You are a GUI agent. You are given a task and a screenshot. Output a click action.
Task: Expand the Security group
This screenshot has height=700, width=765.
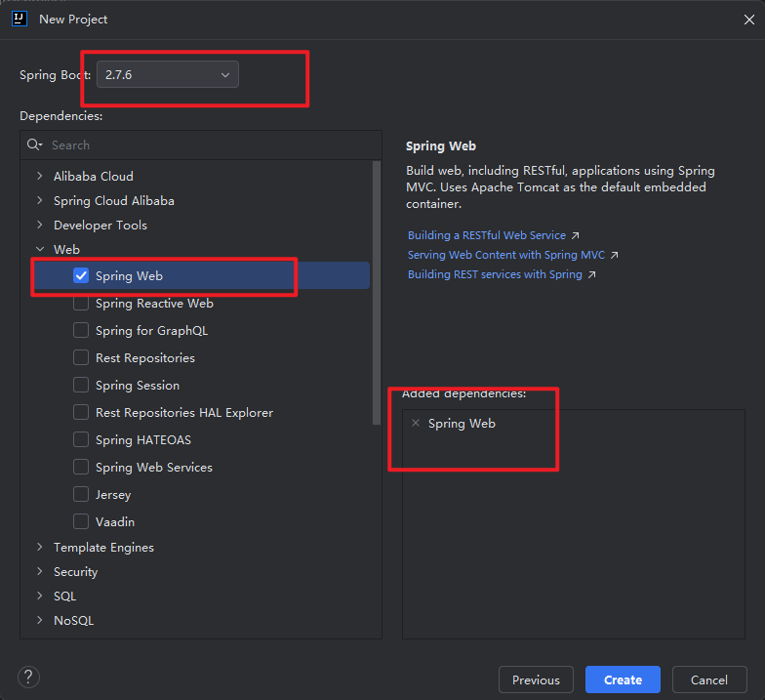click(40, 572)
